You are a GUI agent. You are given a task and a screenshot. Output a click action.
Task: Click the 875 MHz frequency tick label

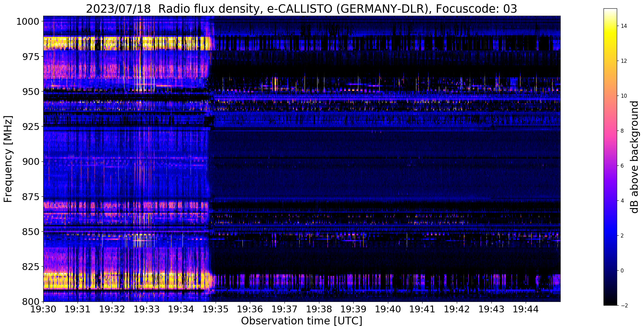[31, 196]
